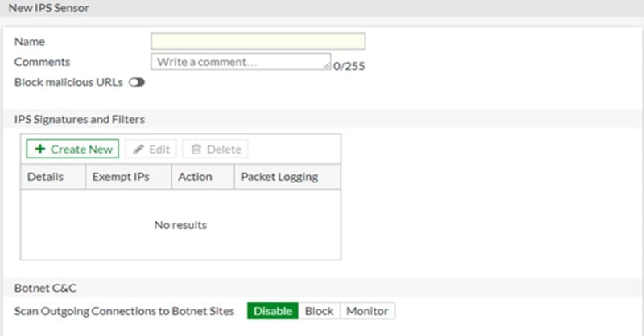Click the Name input field

[x=258, y=42]
